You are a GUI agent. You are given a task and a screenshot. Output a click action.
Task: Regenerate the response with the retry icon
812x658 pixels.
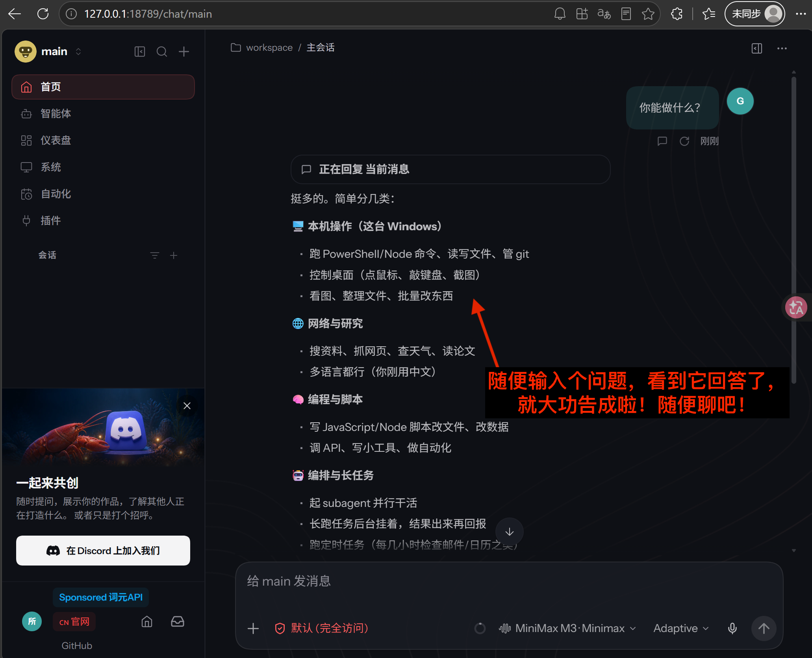[684, 141]
